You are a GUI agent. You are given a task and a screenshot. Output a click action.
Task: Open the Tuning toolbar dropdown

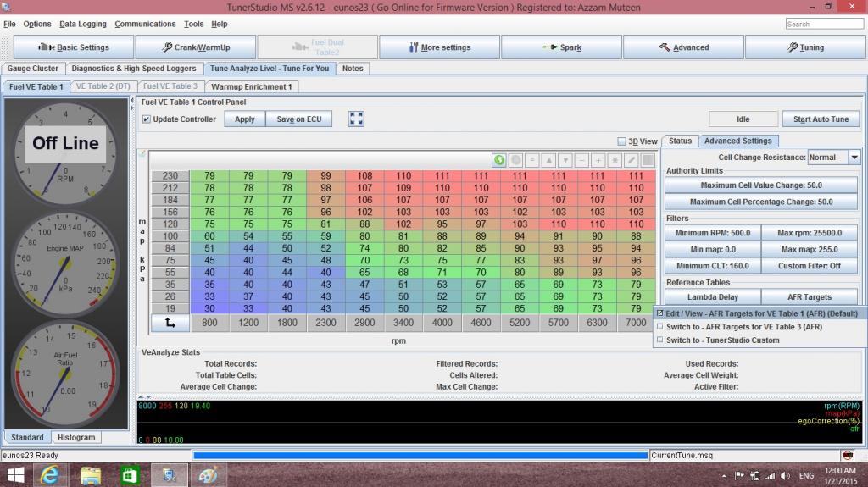pyautogui.click(x=802, y=47)
